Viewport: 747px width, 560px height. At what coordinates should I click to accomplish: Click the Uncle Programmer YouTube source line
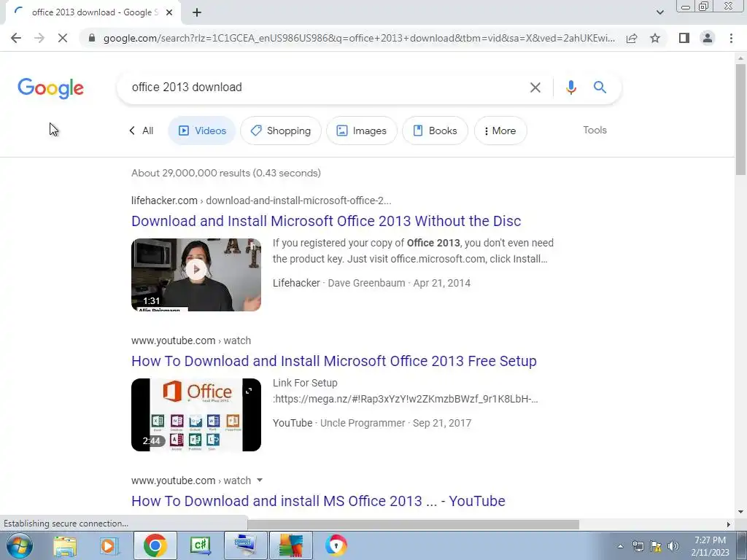[372, 423]
